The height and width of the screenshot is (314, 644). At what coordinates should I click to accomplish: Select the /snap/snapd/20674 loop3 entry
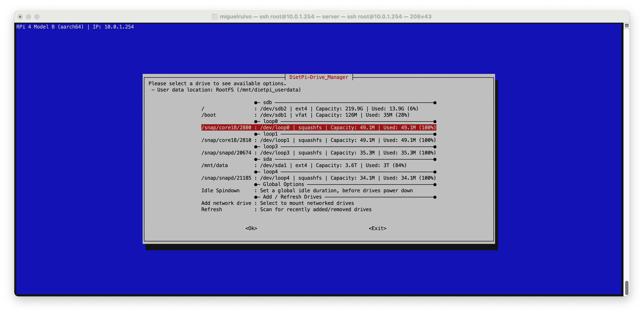click(x=319, y=153)
